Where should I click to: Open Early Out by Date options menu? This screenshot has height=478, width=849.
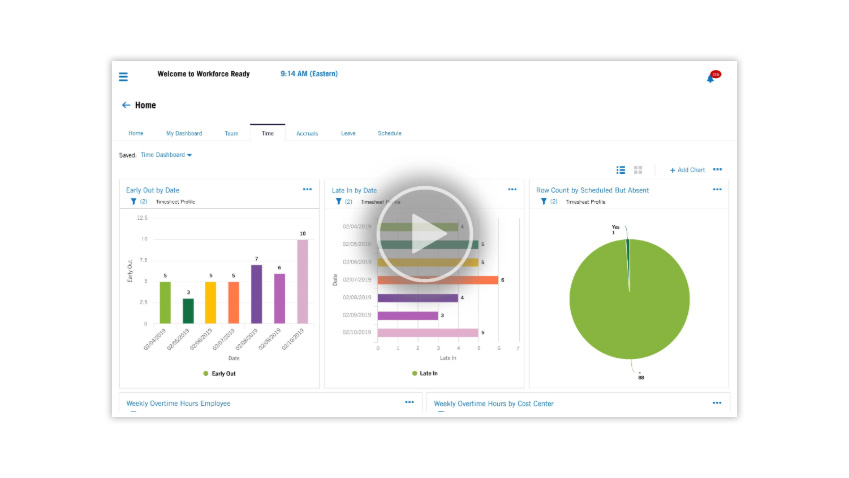pos(307,188)
